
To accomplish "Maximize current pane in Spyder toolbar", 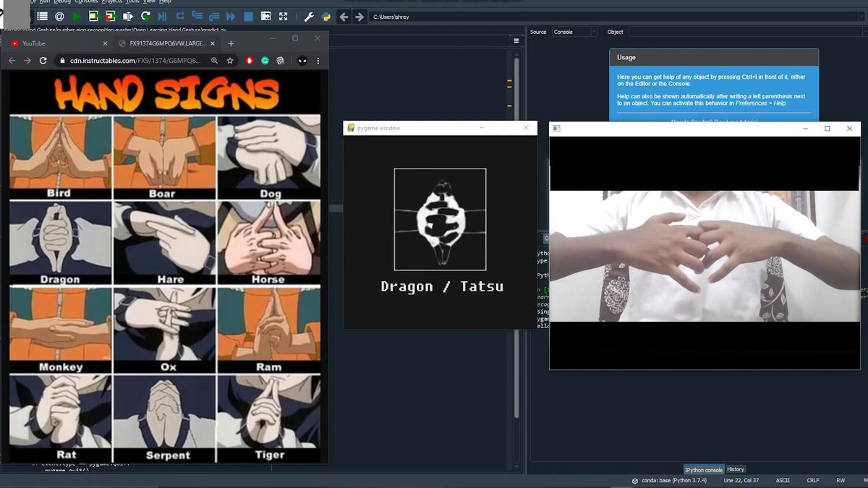I will click(x=283, y=16).
